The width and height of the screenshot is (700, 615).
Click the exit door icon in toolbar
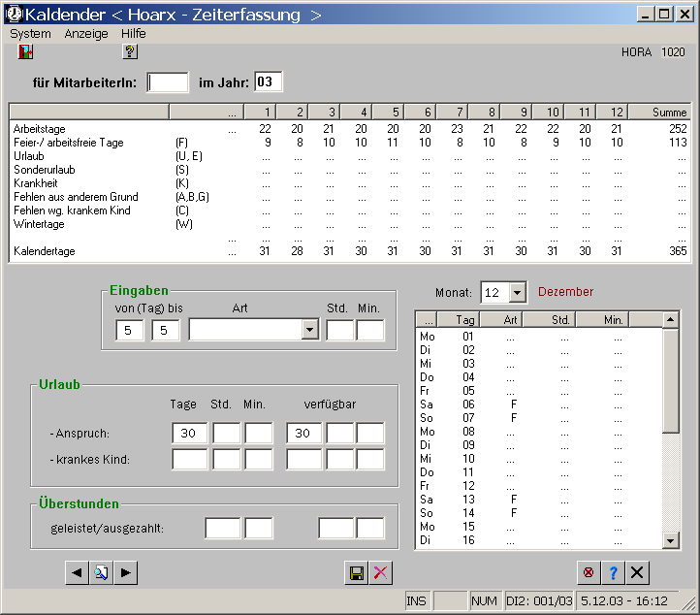pyautogui.click(x=25, y=52)
